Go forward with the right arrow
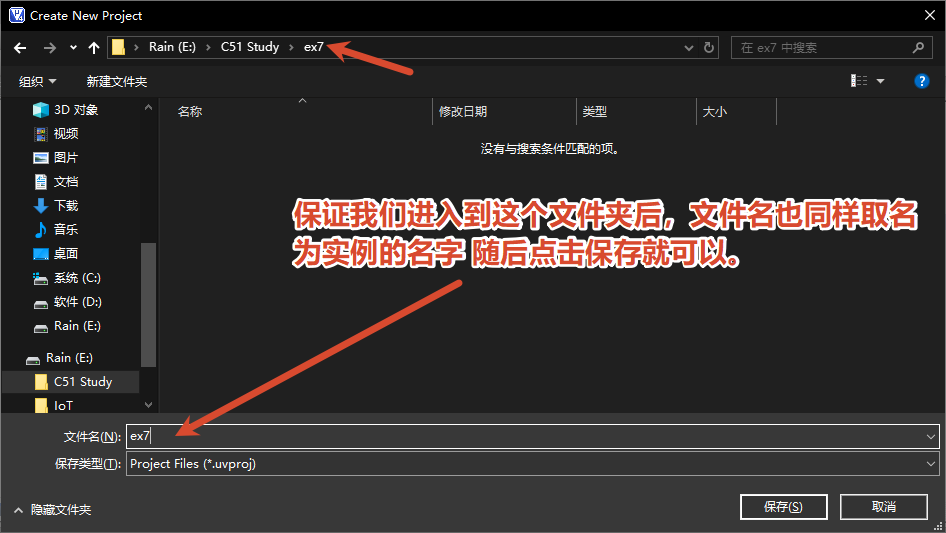This screenshot has height=533, width=946. click(x=49, y=48)
